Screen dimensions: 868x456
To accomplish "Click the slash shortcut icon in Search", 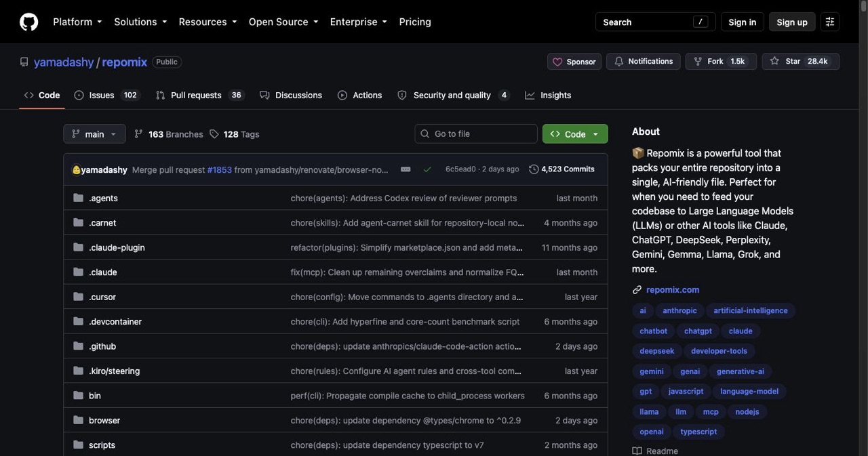I will (x=701, y=22).
